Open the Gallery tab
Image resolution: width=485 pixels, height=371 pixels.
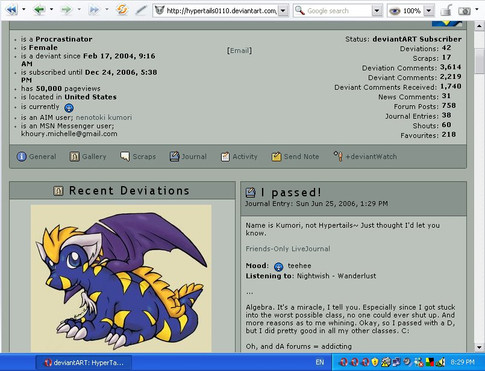[x=88, y=156]
